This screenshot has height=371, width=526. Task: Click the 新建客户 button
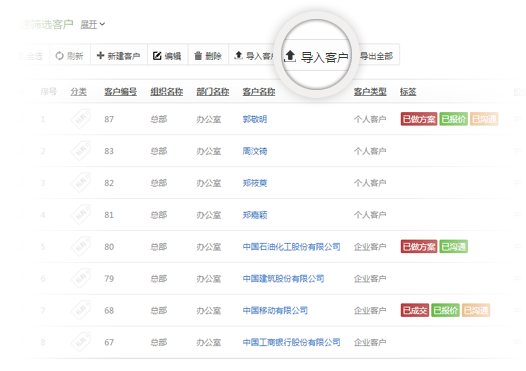click(119, 56)
